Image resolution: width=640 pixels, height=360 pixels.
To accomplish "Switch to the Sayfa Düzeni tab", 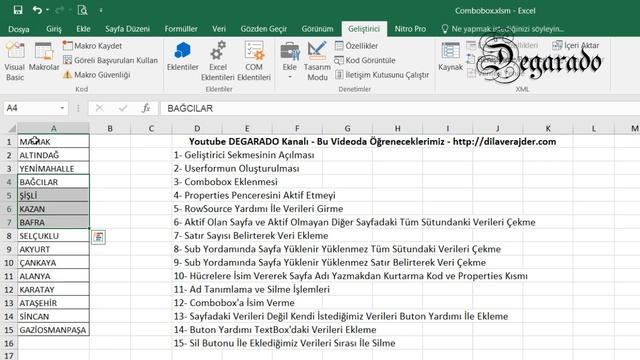I will pos(127,29).
